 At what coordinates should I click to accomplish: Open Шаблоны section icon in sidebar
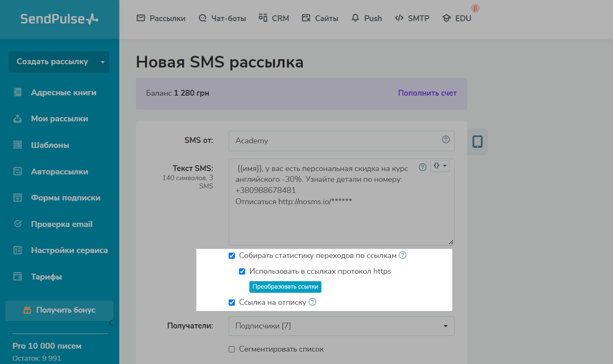18,145
